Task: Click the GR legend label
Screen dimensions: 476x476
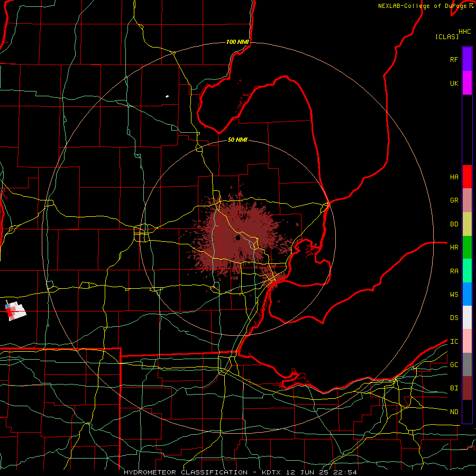Action: pyautogui.click(x=454, y=200)
